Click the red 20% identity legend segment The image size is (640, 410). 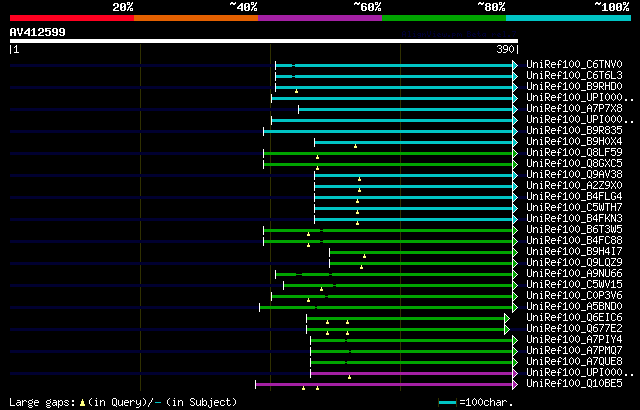[72, 18]
